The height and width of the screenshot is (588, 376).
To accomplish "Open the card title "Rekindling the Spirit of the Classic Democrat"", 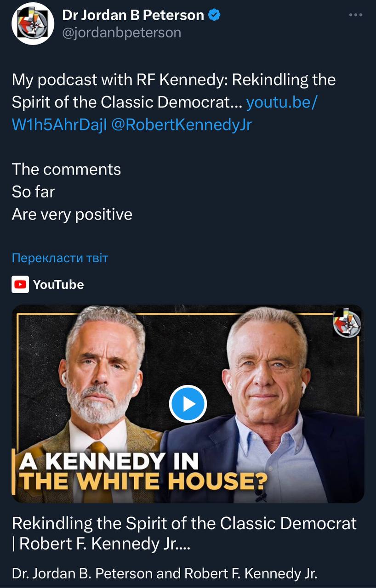I will pyautogui.click(x=184, y=524).
